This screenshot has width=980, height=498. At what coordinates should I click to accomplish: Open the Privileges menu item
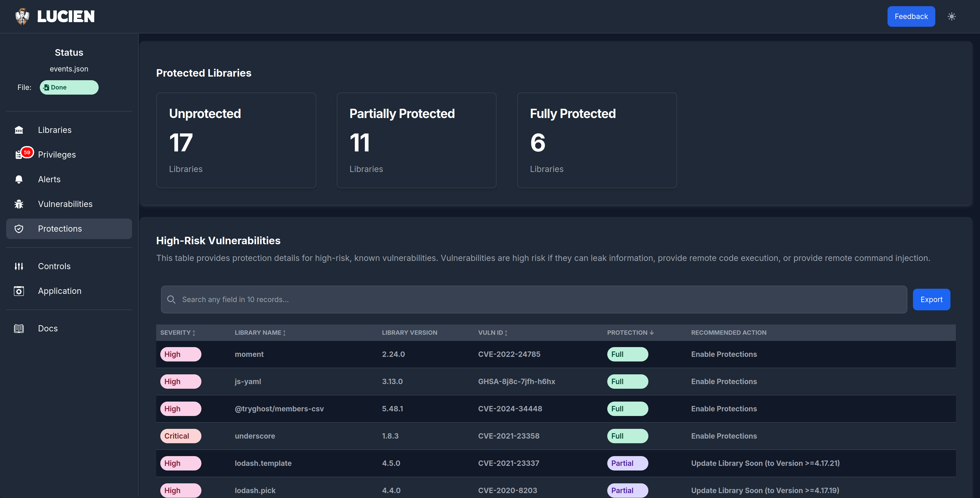click(57, 155)
